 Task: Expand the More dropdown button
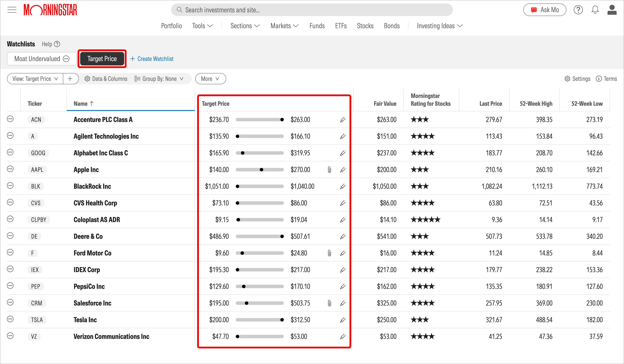(210, 79)
